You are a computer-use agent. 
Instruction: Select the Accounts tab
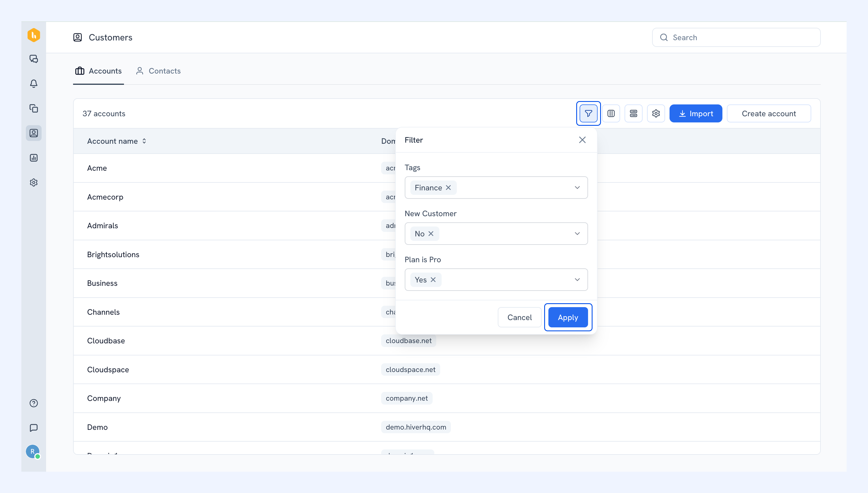98,71
